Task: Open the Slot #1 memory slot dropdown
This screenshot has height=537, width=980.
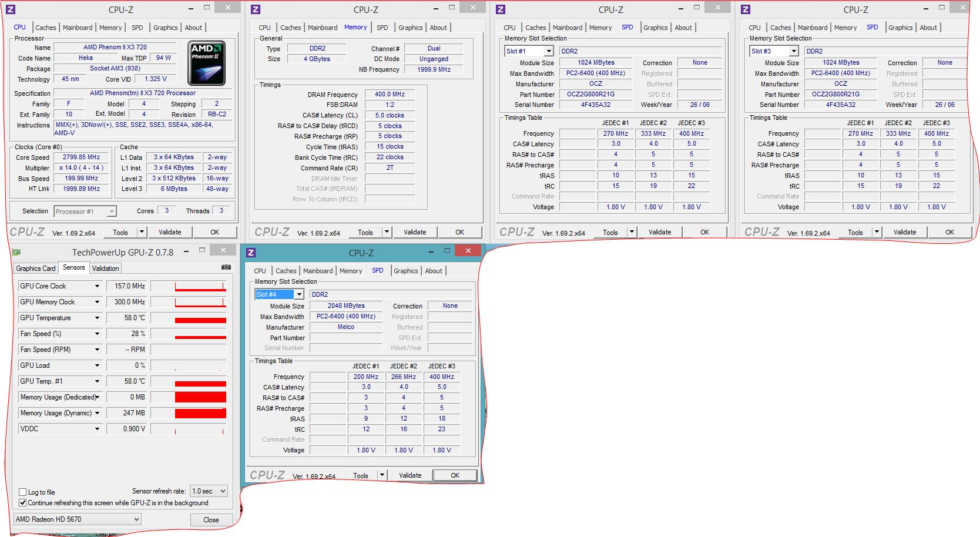Action: 549,51
